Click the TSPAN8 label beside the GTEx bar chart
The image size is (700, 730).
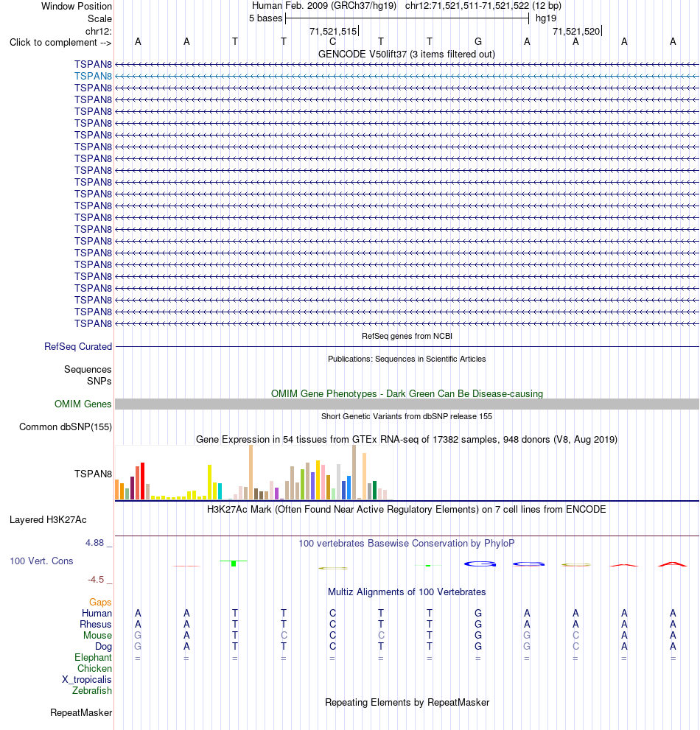[93, 474]
